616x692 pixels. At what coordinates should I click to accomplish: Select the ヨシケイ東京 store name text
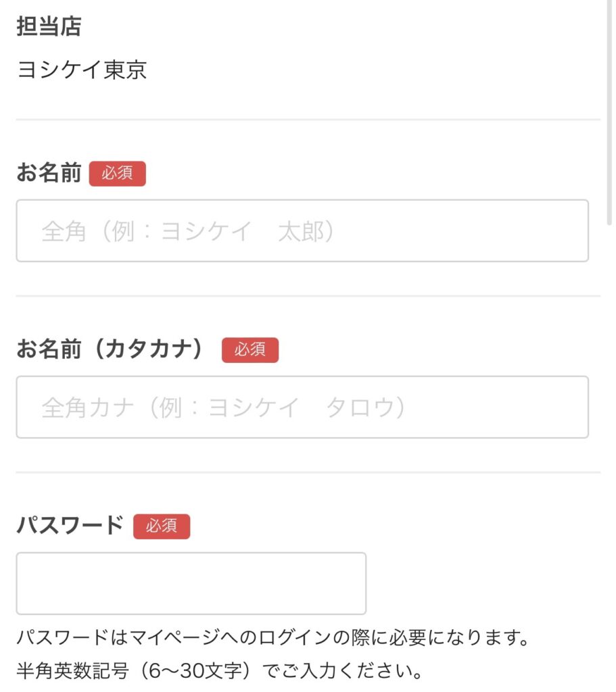82,70
